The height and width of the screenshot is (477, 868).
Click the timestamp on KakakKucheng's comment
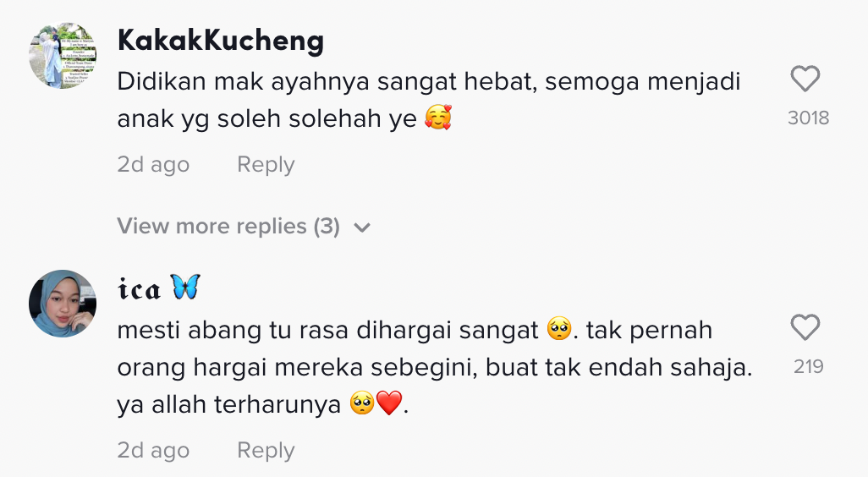(x=153, y=164)
